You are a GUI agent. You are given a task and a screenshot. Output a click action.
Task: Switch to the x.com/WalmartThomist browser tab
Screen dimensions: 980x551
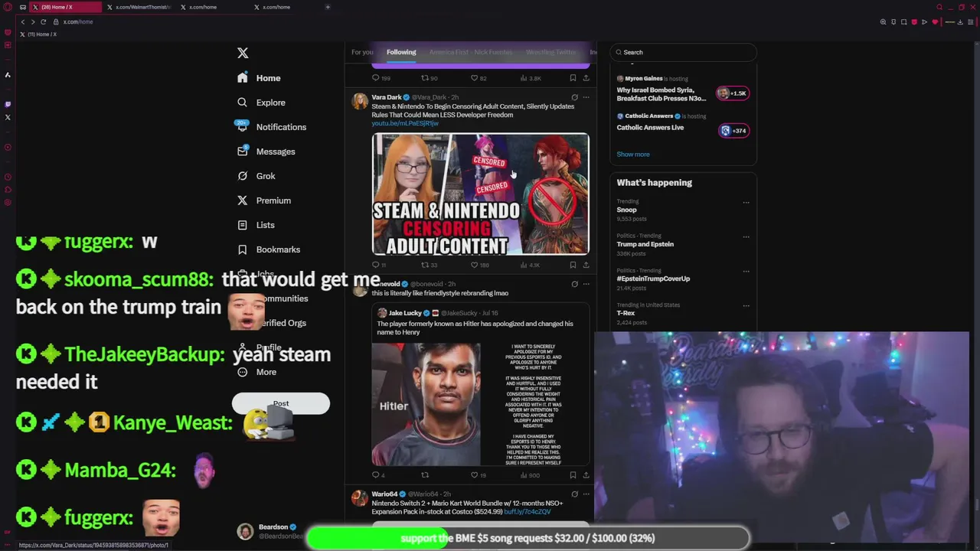pos(139,7)
